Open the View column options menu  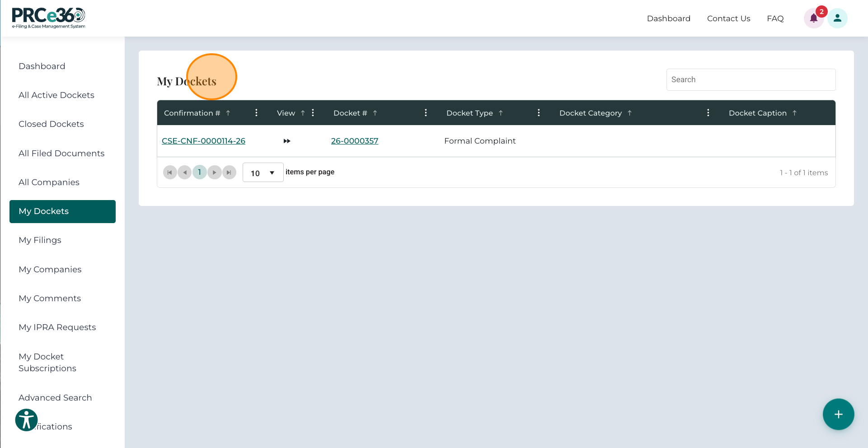313,113
